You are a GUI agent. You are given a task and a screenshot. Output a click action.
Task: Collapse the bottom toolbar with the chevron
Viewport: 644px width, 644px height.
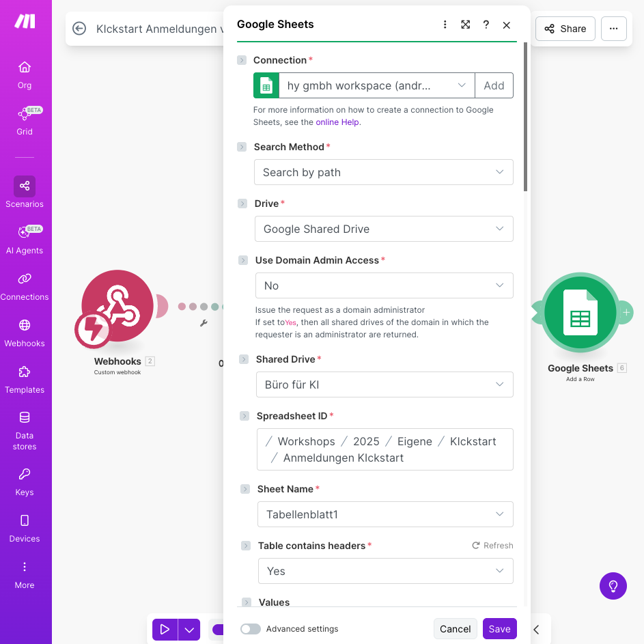[x=536, y=629]
